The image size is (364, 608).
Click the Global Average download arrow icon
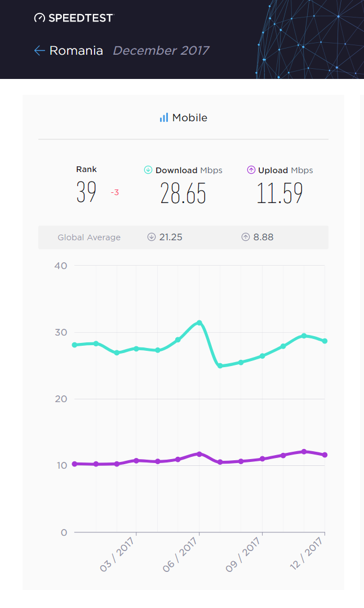152,237
